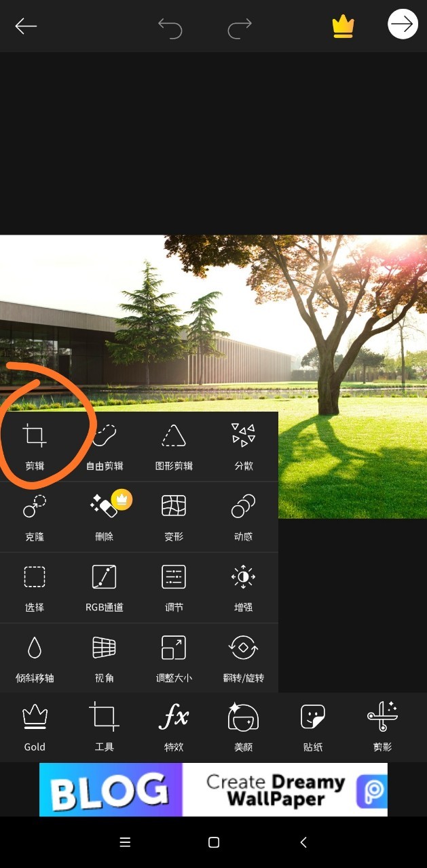Screen dimensions: 427x868
Task: Open the 倾斜移轴 tilt shift tool
Action: point(35,658)
